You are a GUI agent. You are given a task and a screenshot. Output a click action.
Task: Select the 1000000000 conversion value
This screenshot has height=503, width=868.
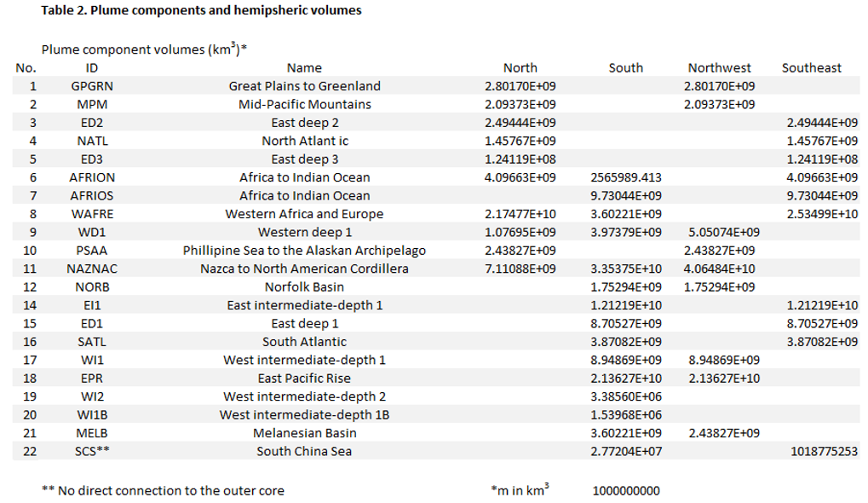point(625,491)
